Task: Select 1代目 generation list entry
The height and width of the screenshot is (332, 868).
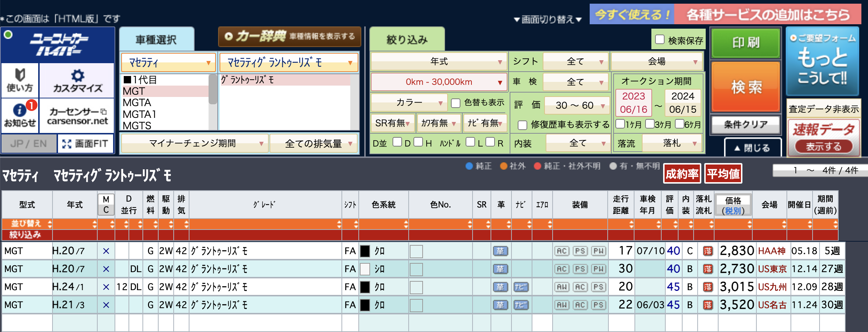Action: [x=140, y=80]
